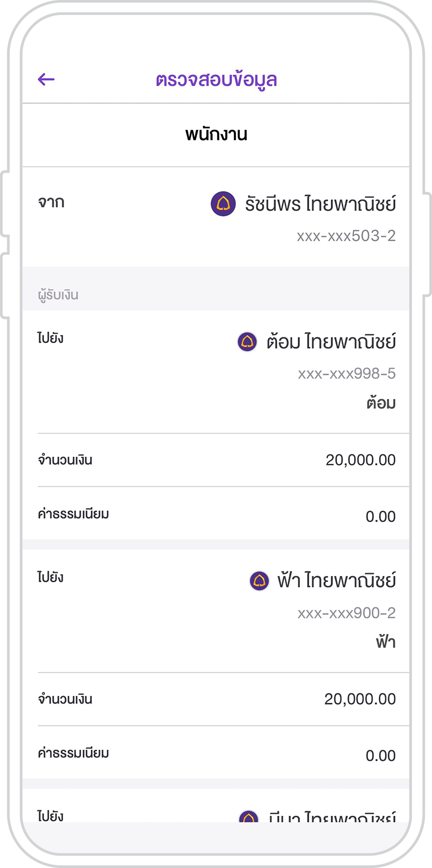
Task: Click SCB logo beside รัชนีพร ไทยพาณิชย์
Action: coord(223,204)
